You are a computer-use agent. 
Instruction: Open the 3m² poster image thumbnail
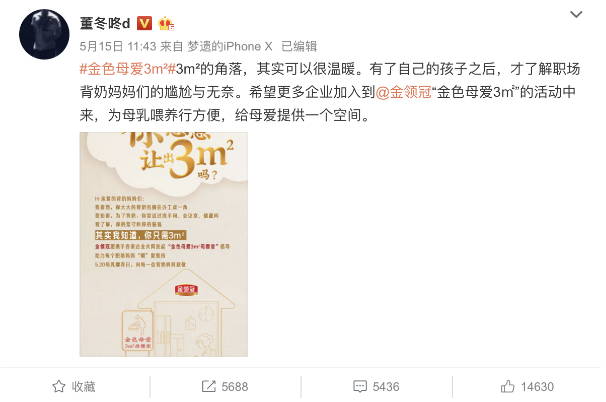click(163, 244)
